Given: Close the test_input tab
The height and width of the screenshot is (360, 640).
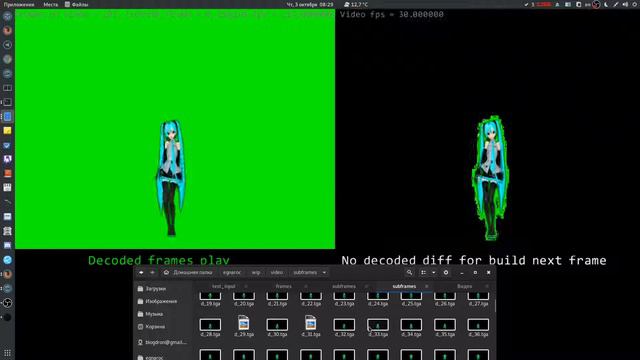Looking at the screenshot, I should [x=246, y=286].
